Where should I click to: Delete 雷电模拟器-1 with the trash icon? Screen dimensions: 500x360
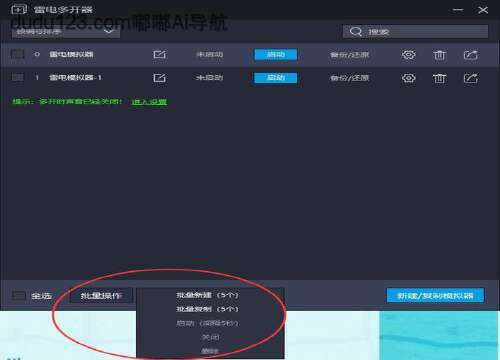439,78
